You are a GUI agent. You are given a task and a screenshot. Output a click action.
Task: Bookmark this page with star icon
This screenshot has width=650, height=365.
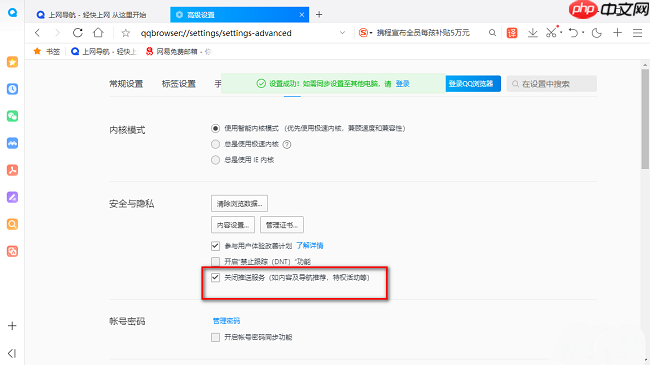126,33
